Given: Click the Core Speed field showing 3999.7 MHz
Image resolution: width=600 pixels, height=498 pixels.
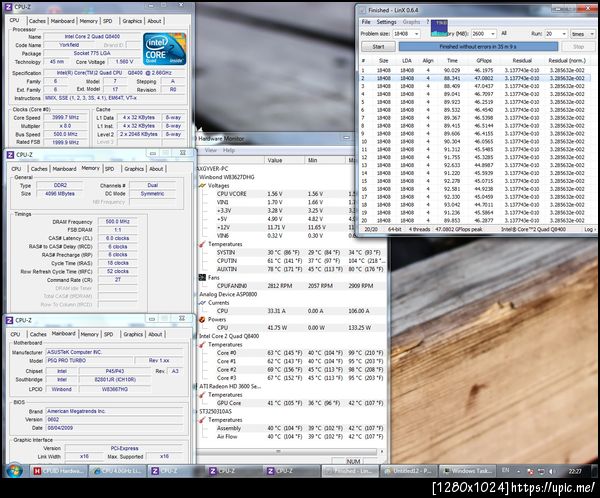Looking at the screenshot, I should [65, 118].
